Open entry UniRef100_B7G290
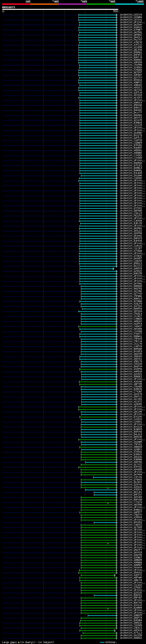Screen dimensions: 146x644 (x=131, y=417)
